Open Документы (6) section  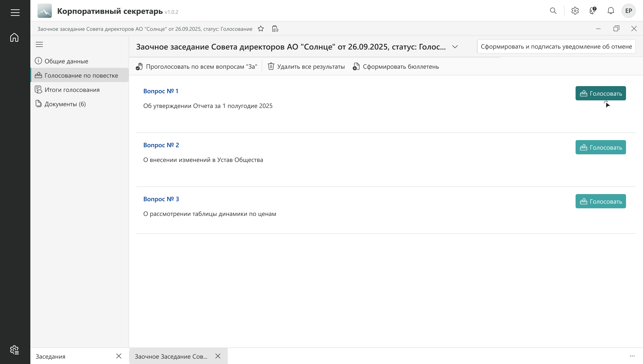65,104
